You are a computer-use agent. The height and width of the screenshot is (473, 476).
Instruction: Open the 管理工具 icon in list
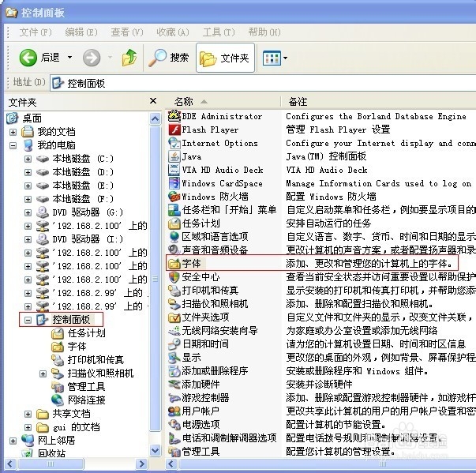(174, 452)
